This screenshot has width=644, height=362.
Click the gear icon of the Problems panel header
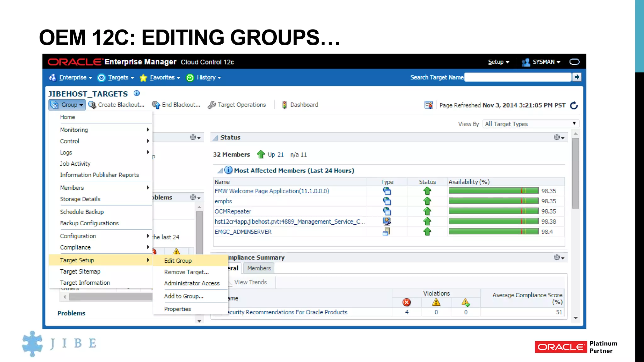(195, 197)
